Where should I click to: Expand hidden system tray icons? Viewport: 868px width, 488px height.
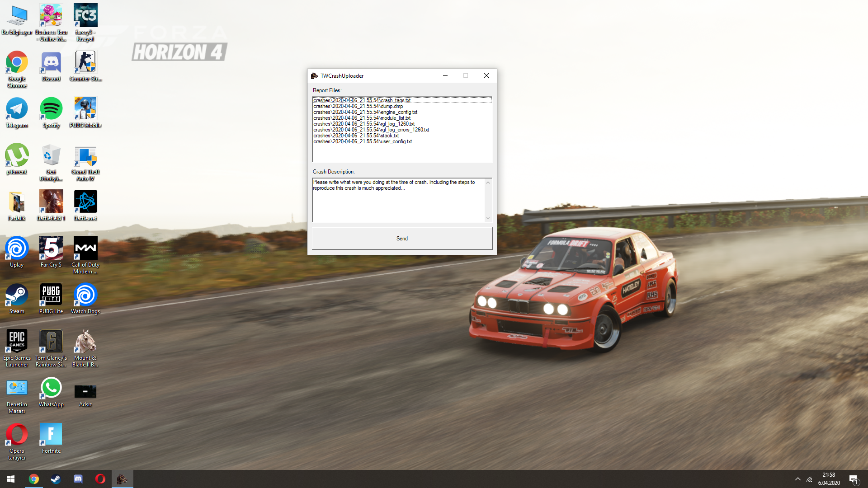(798, 479)
